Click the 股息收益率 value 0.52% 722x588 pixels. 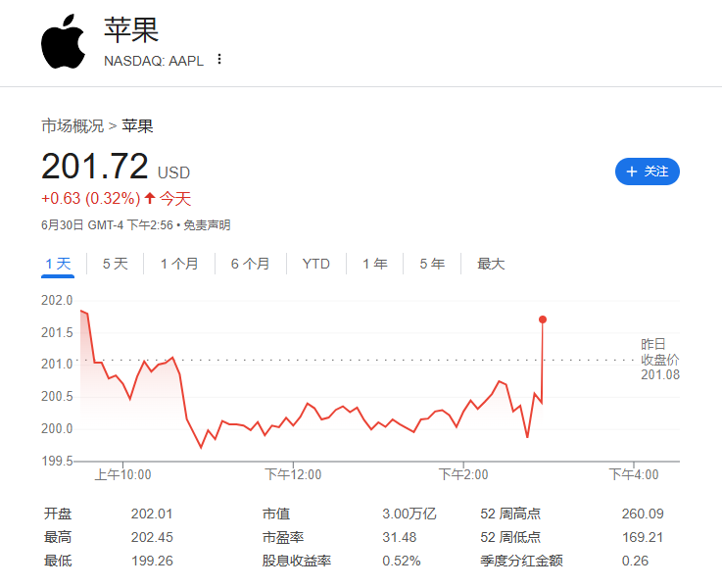[401, 561]
